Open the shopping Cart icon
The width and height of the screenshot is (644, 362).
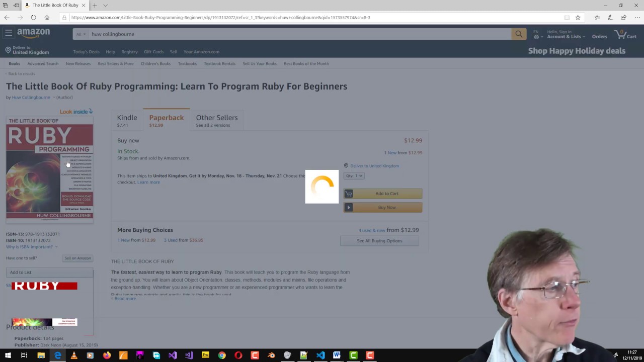tap(625, 35)
